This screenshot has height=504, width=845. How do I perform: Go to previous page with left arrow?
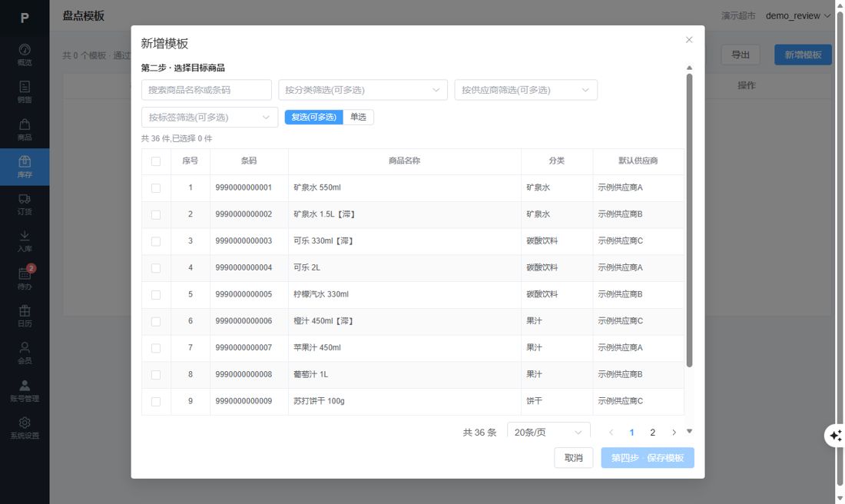(x=611, y=433)
